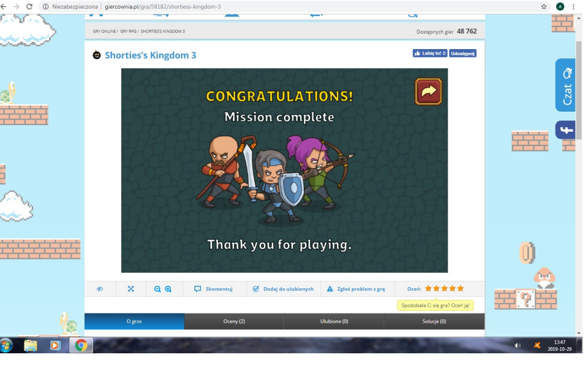Open the Windows Start menu
The image size is (588, 368).
tap(7, 345)
